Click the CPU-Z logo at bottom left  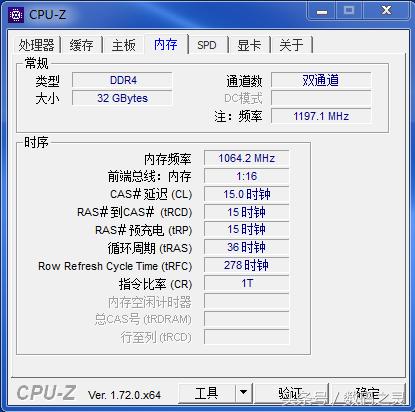pyautogui.click(x=46, y=393)
